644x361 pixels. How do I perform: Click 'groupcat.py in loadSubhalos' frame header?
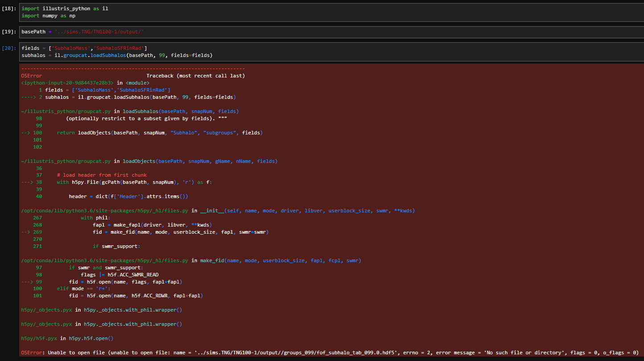tap(130, 111)
